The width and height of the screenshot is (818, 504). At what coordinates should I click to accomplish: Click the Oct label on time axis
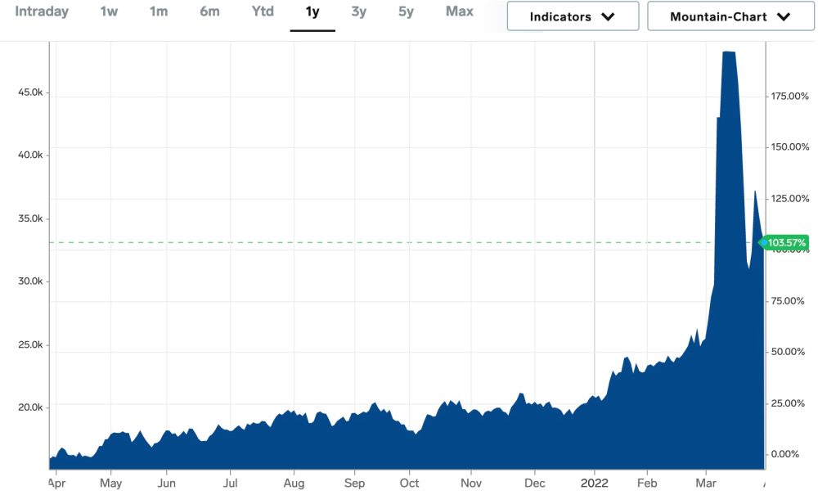pos(409,483)
